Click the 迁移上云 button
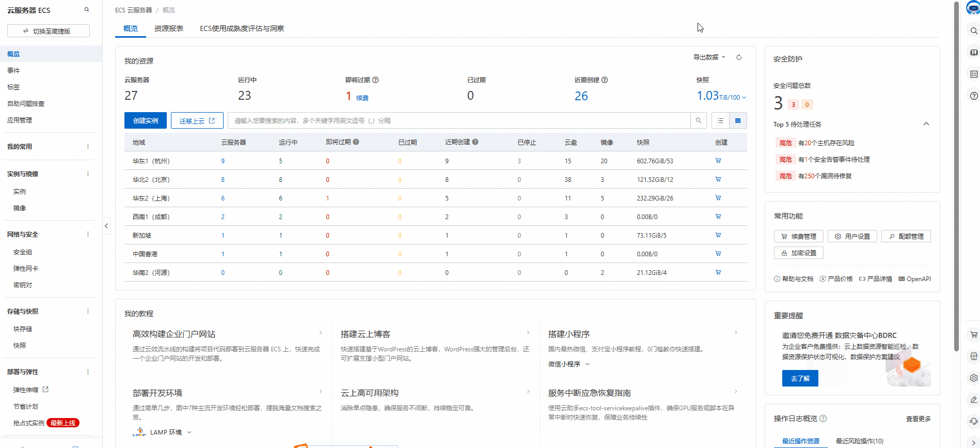980x448 pixels. pyautogui.click(x=197, y=120)
